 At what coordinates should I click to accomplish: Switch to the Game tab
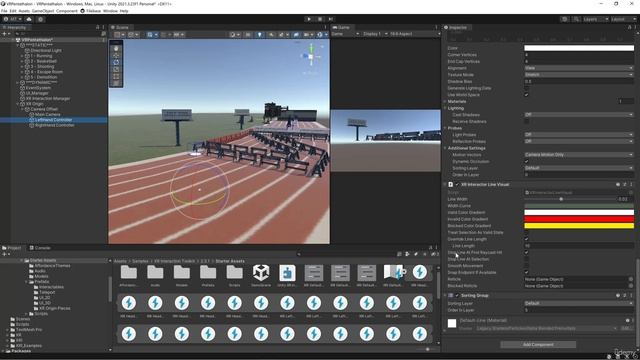tap(341, 27)
